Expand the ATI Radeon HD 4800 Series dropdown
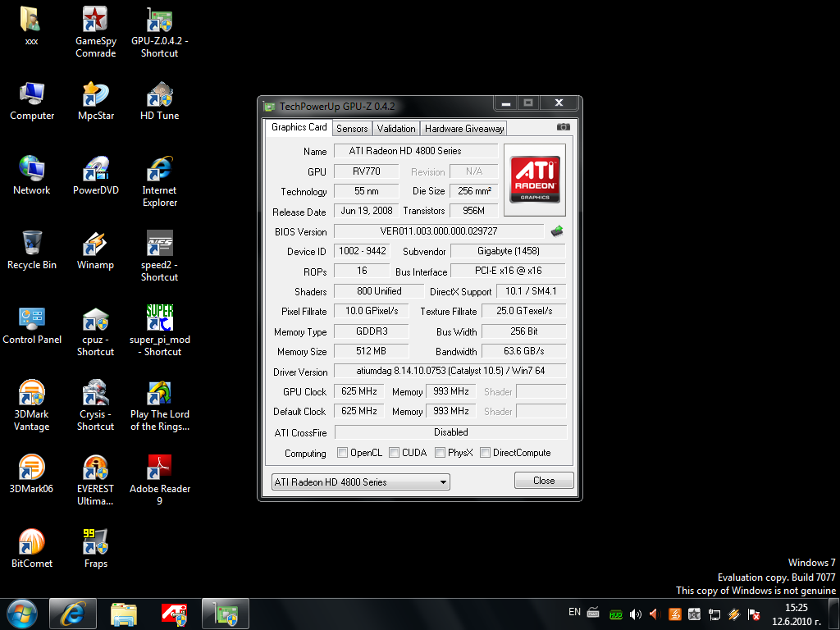840x630 pixels. coord(361,482)
